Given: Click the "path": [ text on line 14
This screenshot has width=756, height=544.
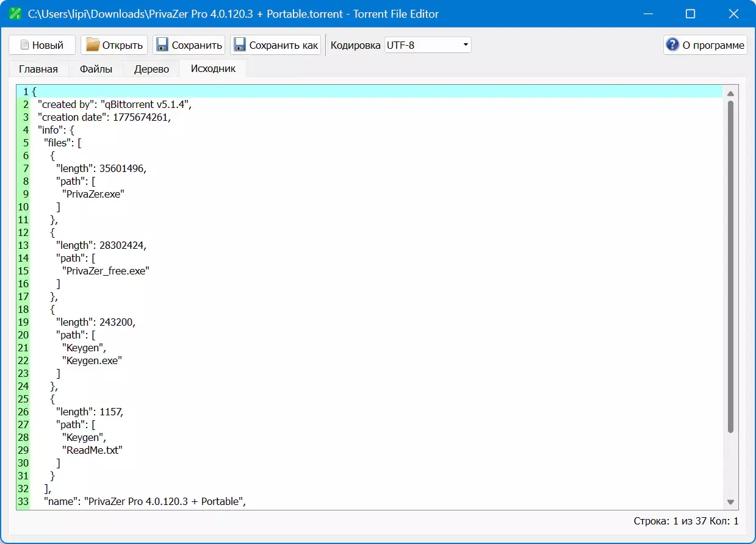Looking at the screenshot, I should pyautogui.click(x=76, y=258).
